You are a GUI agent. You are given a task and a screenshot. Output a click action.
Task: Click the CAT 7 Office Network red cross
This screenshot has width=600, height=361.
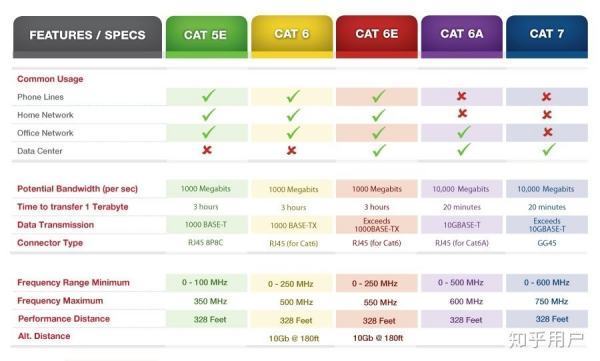[548, 132]
